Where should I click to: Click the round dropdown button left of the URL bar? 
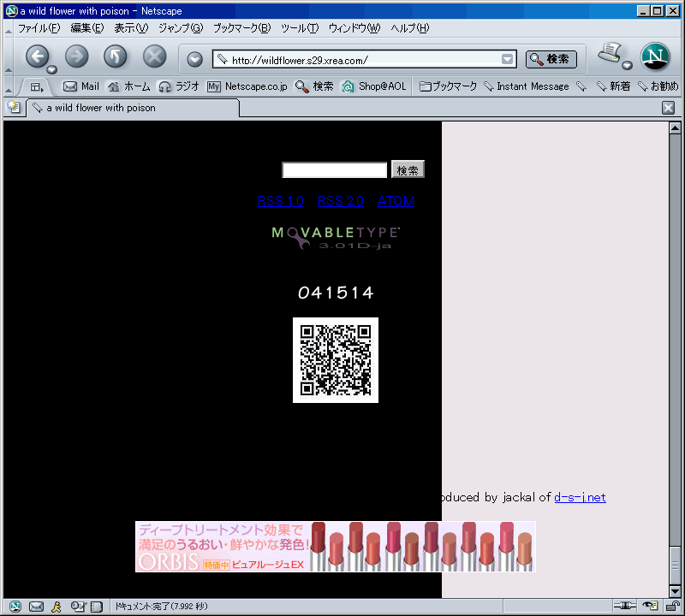click(195, 59)
